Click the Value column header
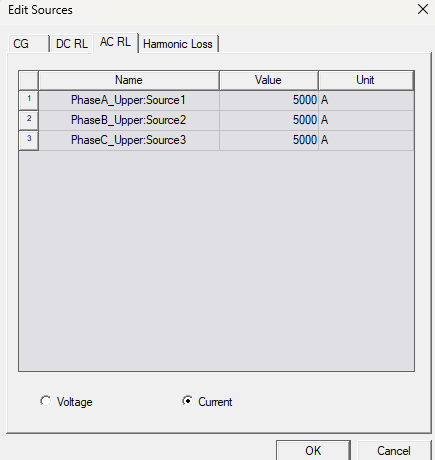 pos(269,80)
